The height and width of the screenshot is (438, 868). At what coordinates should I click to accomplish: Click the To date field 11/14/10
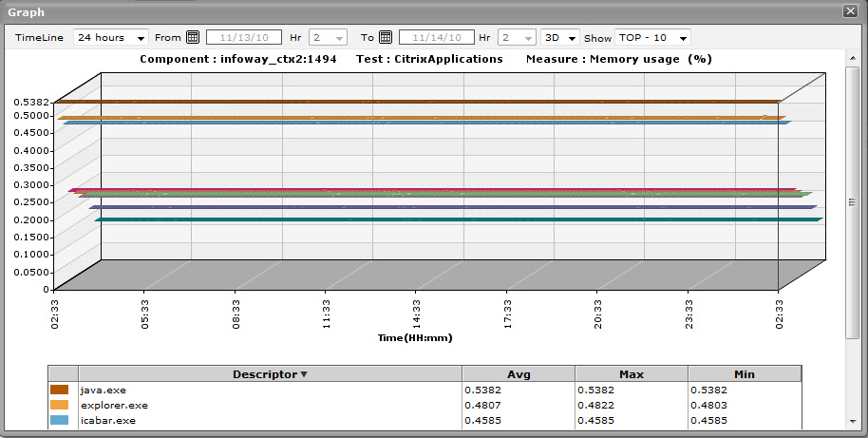437,38
